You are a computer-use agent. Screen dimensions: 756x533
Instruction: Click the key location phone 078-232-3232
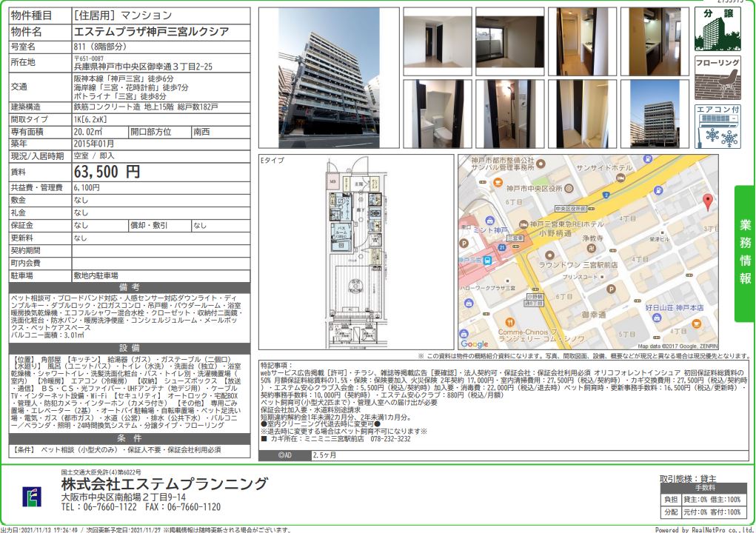click(x=390, y=439)
